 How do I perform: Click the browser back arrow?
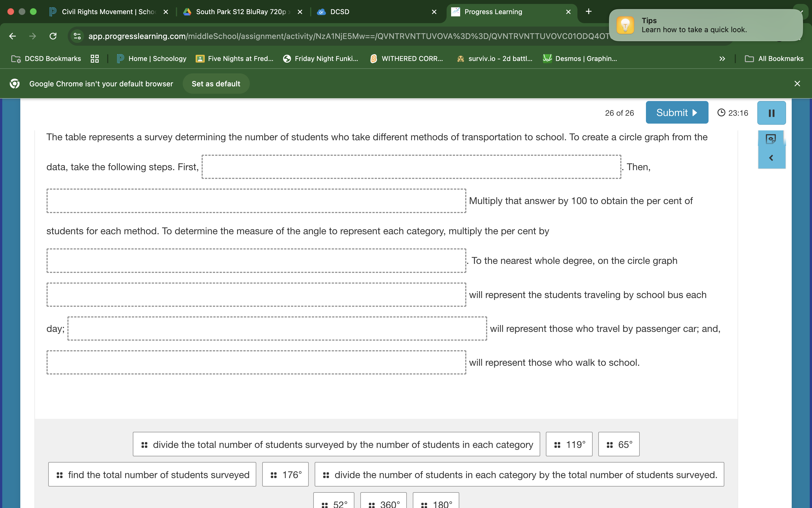pyautogui.click(x=13, y=36)
